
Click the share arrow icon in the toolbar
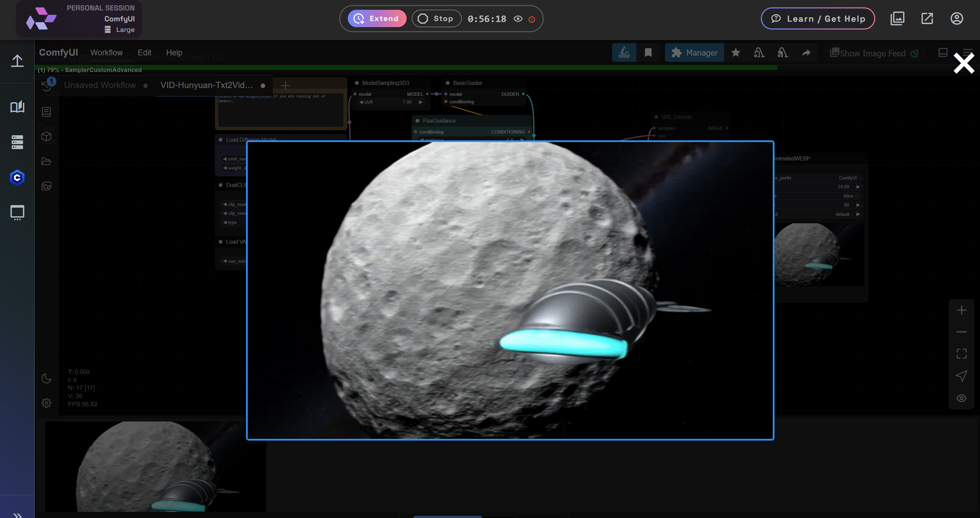click(x=806, y=52)
